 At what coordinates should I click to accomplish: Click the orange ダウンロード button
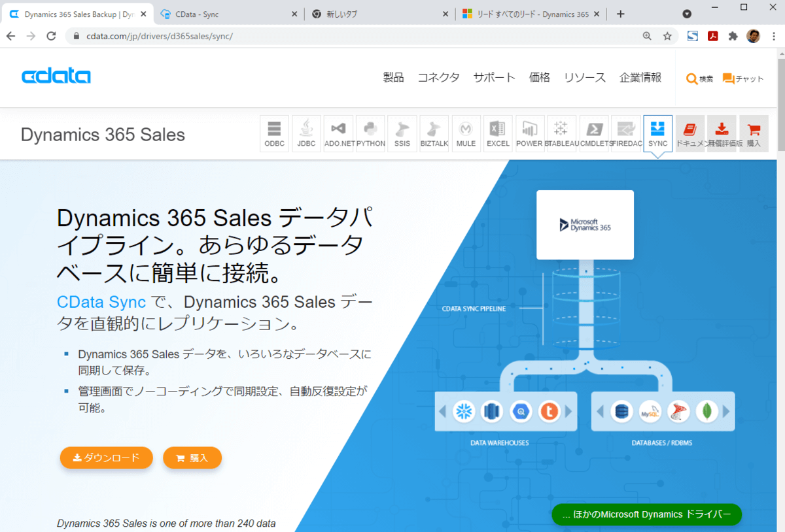point(106,458)
